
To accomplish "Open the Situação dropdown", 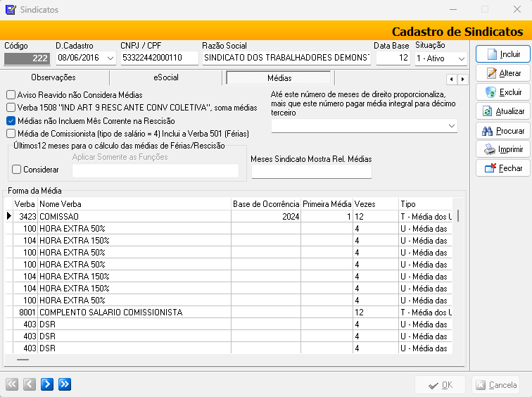I will [461, 58].
